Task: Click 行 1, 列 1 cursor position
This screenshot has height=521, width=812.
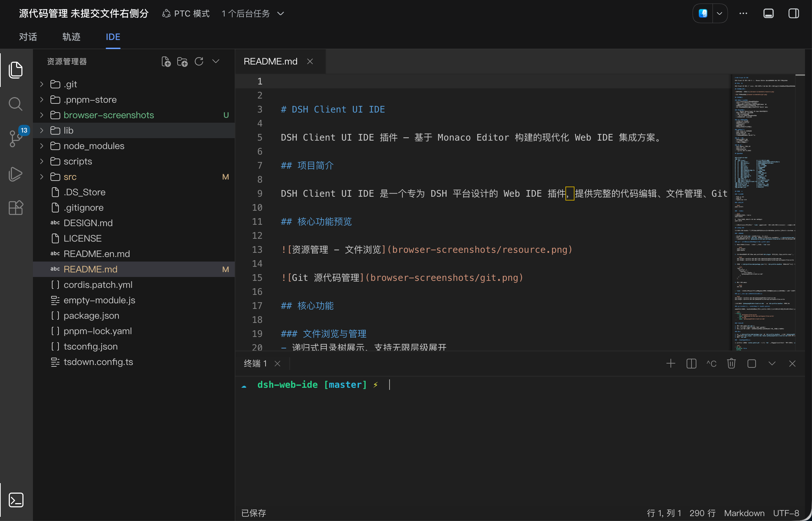Action: pos(664,513)
